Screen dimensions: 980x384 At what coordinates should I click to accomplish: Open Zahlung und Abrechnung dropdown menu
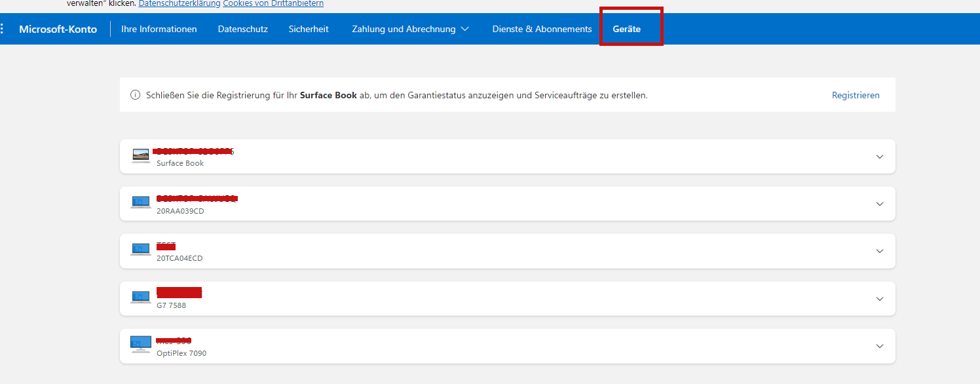[x=410, y=29]
